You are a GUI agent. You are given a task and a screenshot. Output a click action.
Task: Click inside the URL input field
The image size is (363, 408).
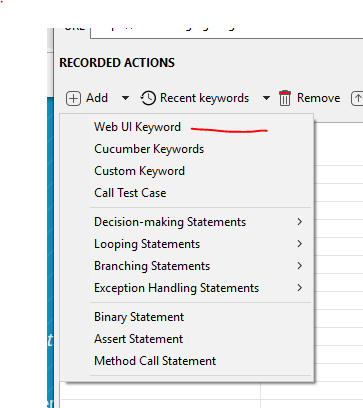227,33
